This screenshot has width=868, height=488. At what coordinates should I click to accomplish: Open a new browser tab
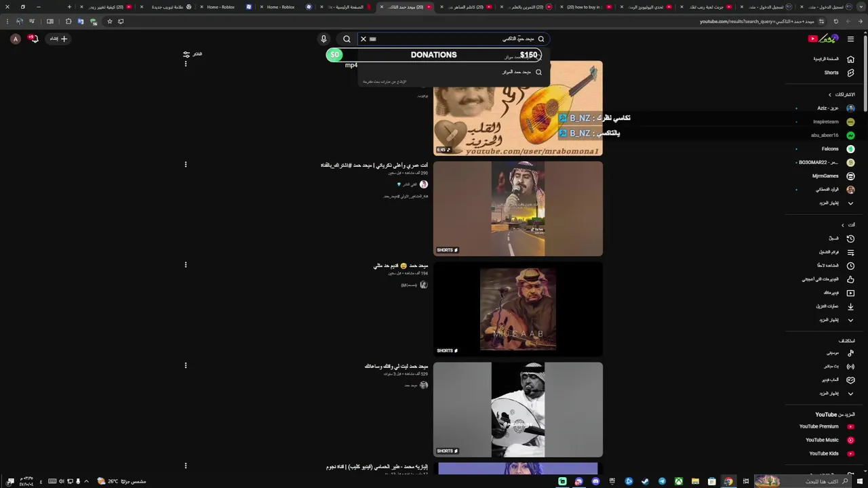(x=70, y=7)
